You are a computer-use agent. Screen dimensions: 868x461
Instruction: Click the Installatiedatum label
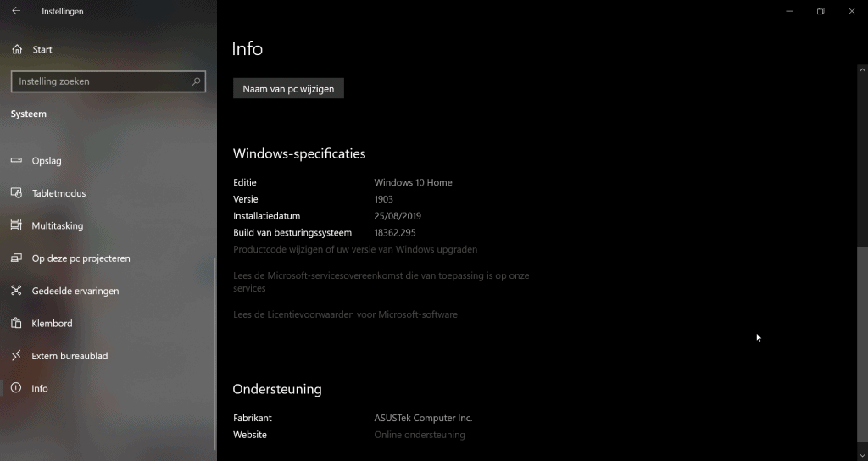pyautogui.click(x=266, y=216)
